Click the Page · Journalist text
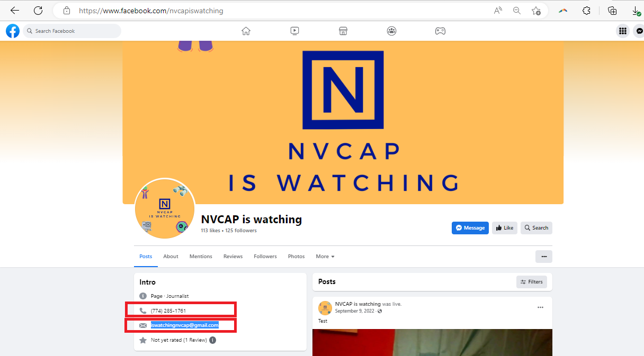 (x=170, y=296)
